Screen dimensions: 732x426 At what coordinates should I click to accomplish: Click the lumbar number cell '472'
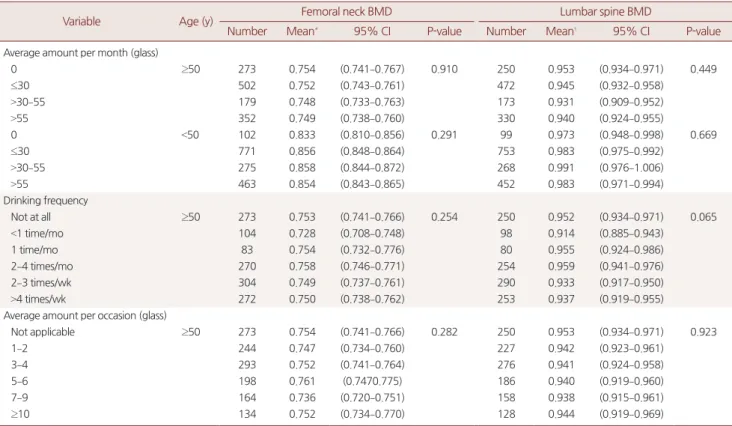pos(506,86)
